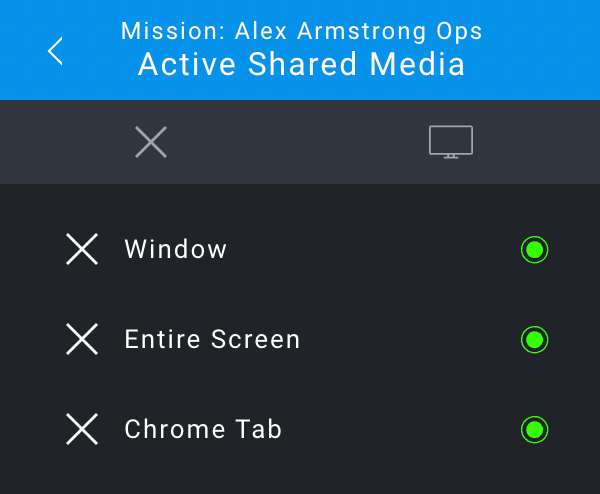The width and height of the screenshot is (600, 494).
Task: Click the gray X icon below header
Action: [x=151, y=142]
